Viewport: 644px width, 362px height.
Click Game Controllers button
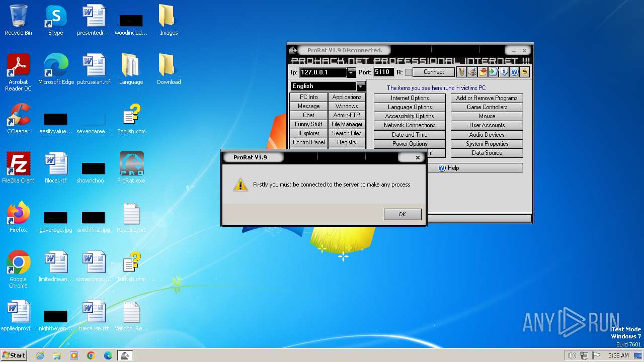[487, 107]
